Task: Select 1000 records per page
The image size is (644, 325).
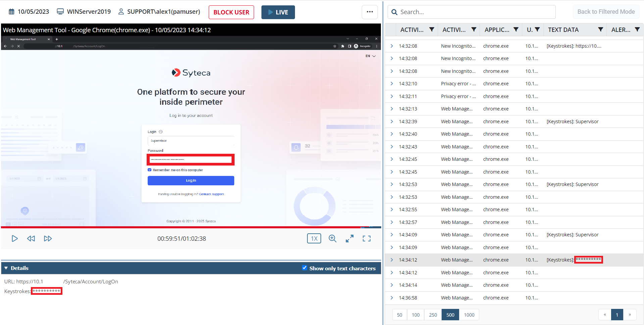Action: (x=469, y=315)
